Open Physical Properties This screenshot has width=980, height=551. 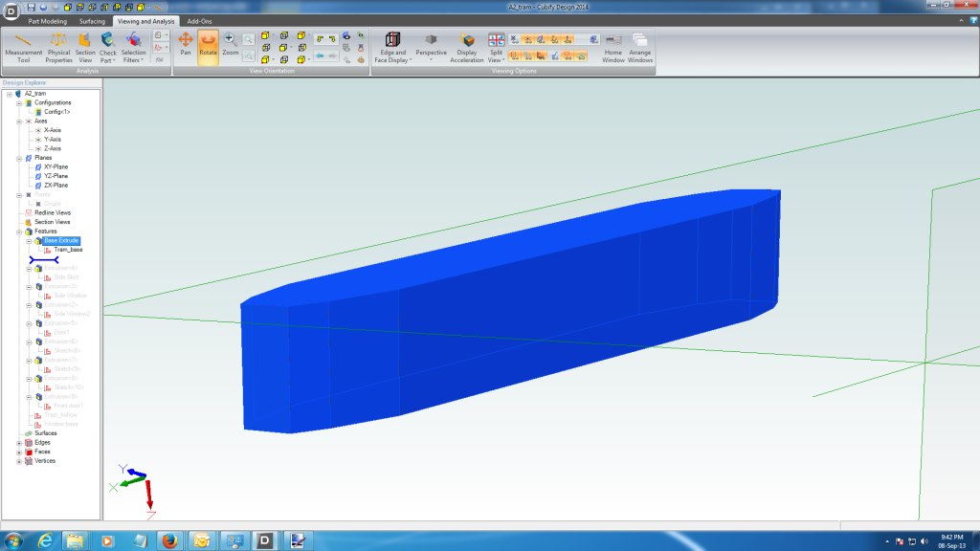pyautogui.click(x=57, y=48)
